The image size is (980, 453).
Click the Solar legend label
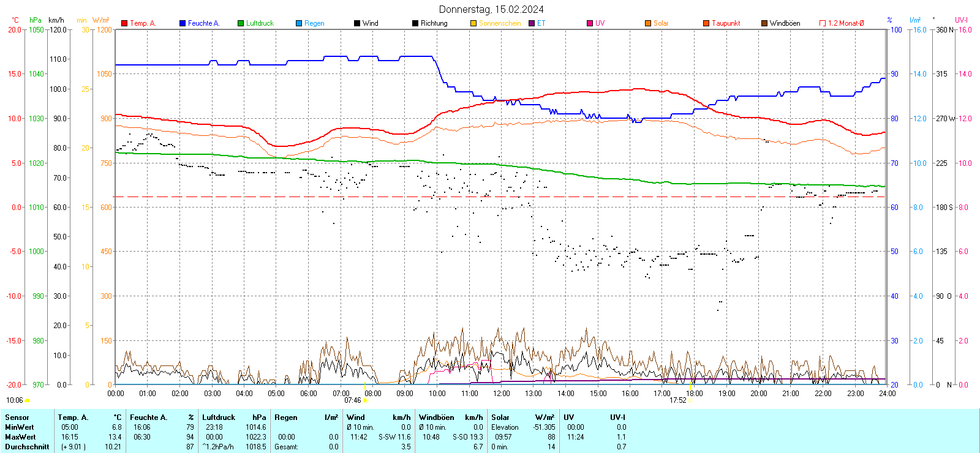tap(661, 23)
